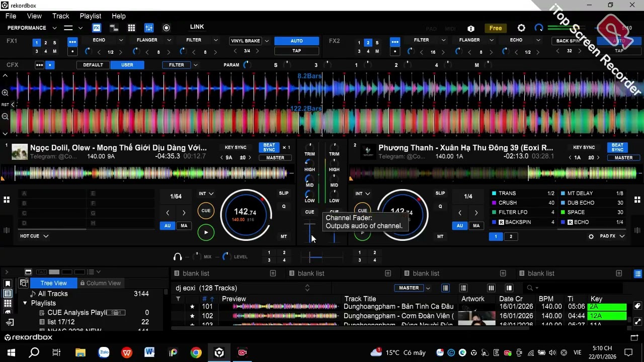Click the filter funnel icon in track list header
Viewport: 644px width, 362px height.
tap(178, 299)
